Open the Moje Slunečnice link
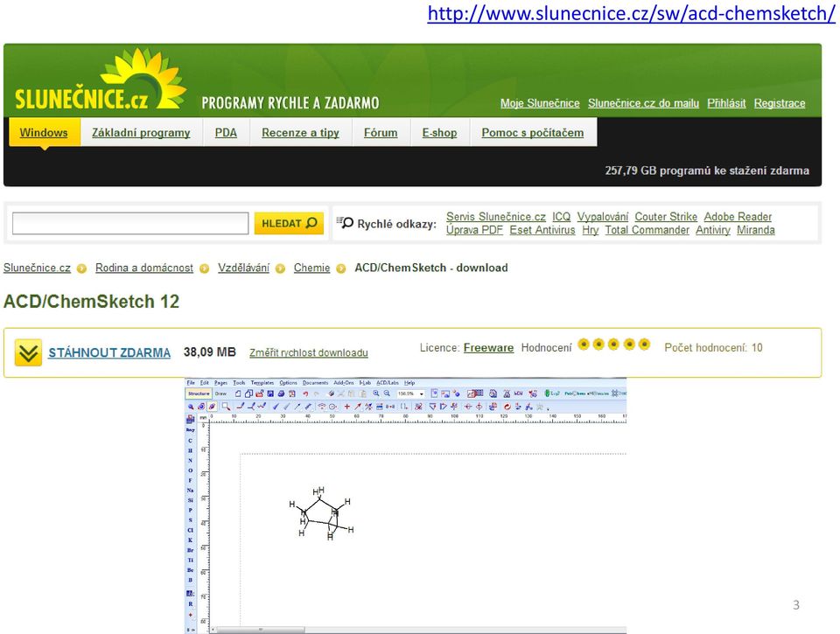The height and width of the screenshot is (634, 840). coord(540,103)
